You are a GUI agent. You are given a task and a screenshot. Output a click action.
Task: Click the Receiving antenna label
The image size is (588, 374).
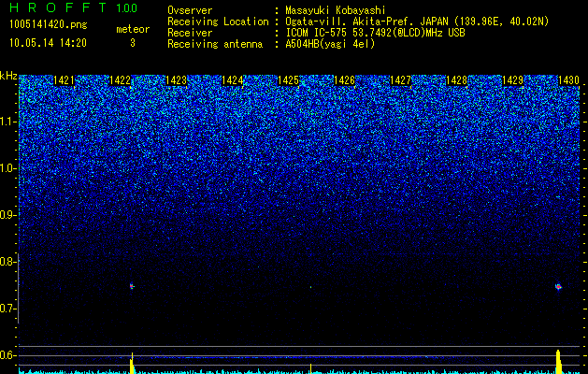tap(215, 44)
